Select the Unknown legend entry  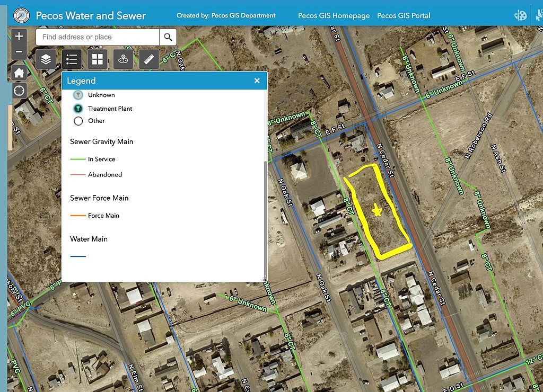pyautogui.click(x=77, y=95)
